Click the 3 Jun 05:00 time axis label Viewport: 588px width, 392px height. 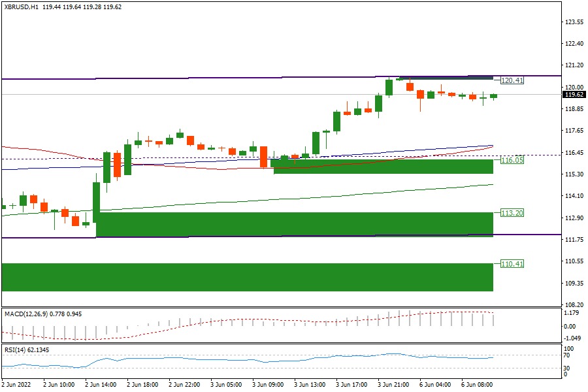click(226, 385)
